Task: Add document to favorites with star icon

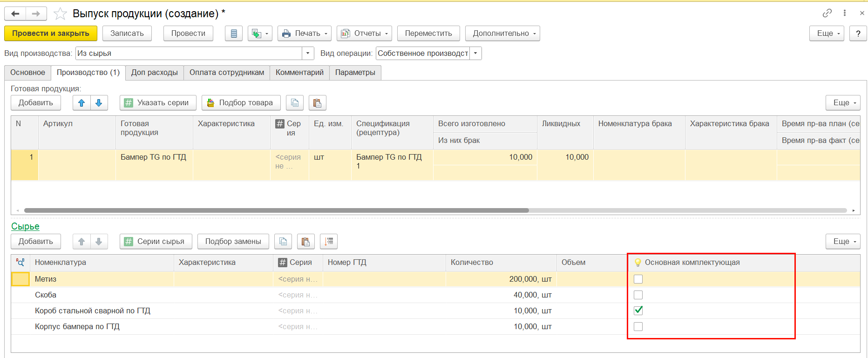Action: pyautogui.click(x=60, y=14)
